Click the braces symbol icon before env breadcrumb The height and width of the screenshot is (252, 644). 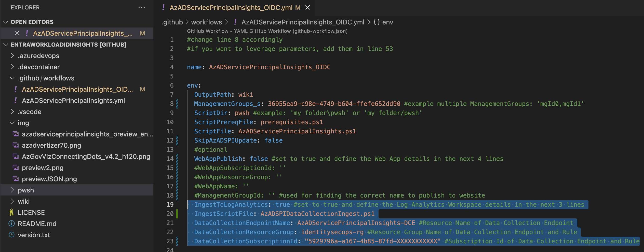[x=377, y=22]
